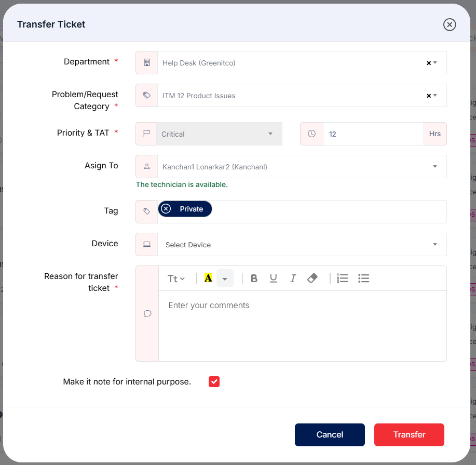Edit the TAT hours field showing 12
Screen dimensions: 476x465
pos(373,134)
